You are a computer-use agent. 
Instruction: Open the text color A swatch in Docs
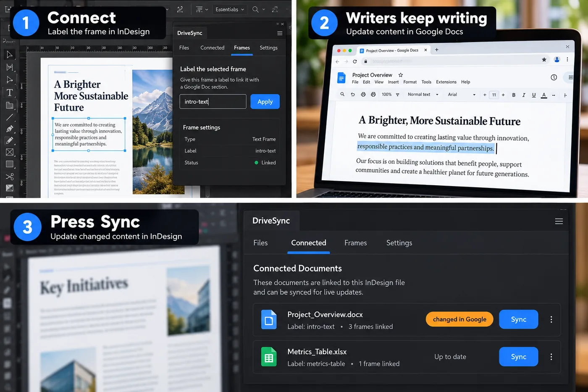pyautogui.click(x=544, y=95)
